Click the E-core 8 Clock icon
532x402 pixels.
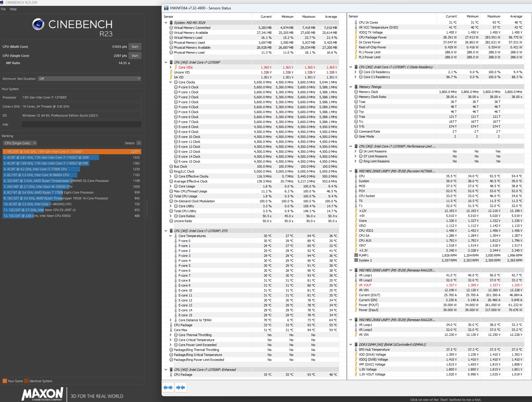[176, 127]
